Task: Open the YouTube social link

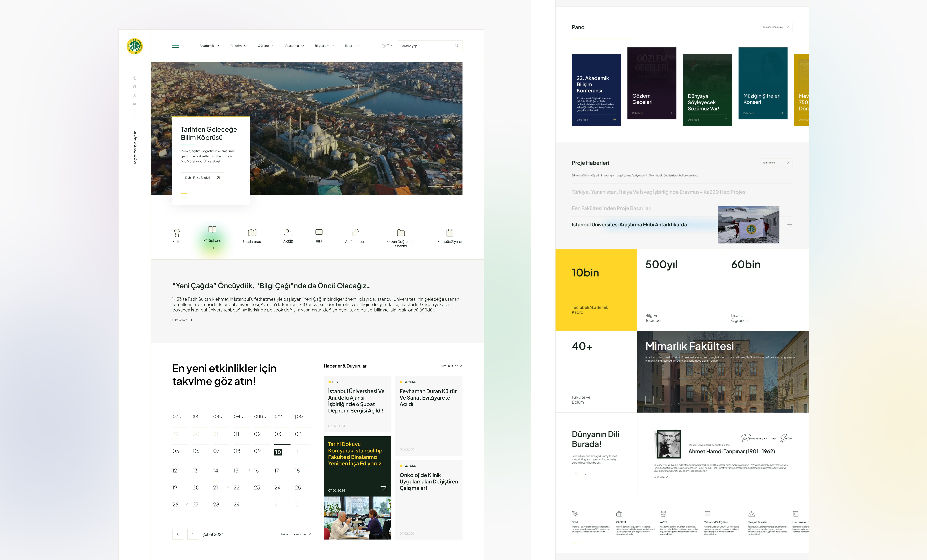Action: [135, 104]
